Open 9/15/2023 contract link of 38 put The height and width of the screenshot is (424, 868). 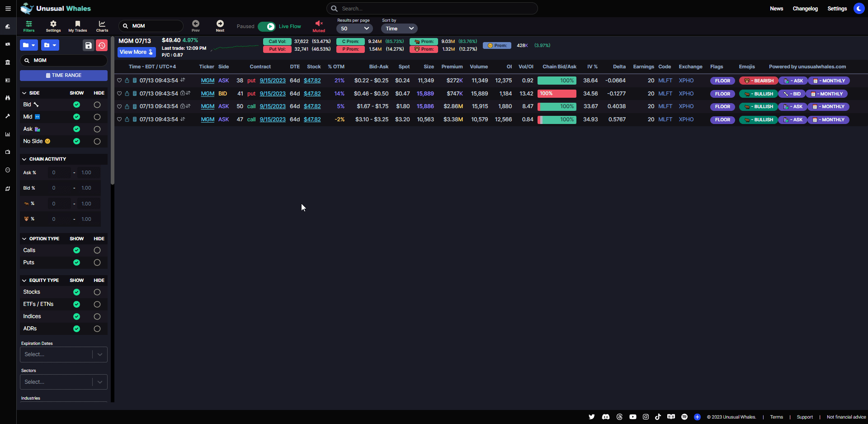click(x=273, y=81)
